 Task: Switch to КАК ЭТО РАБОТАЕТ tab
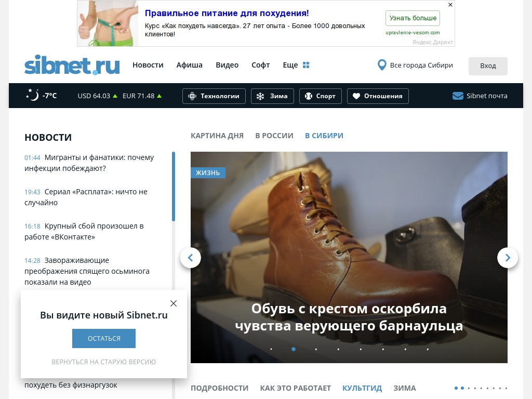click(296, 388)
